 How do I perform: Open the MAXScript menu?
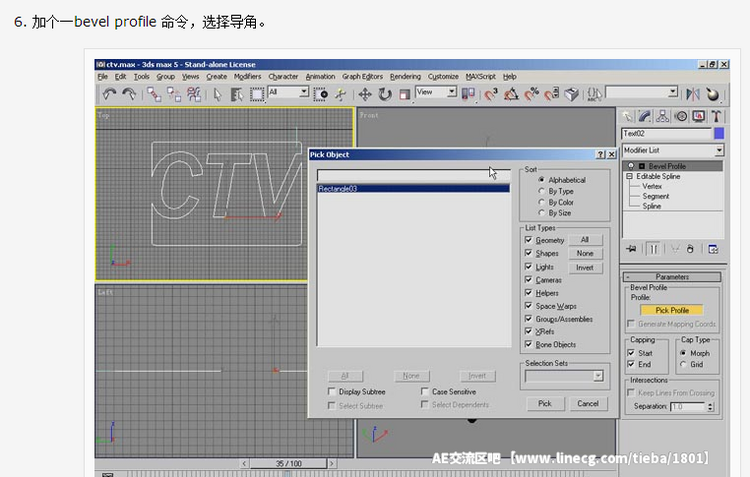(x=481, y=77)
